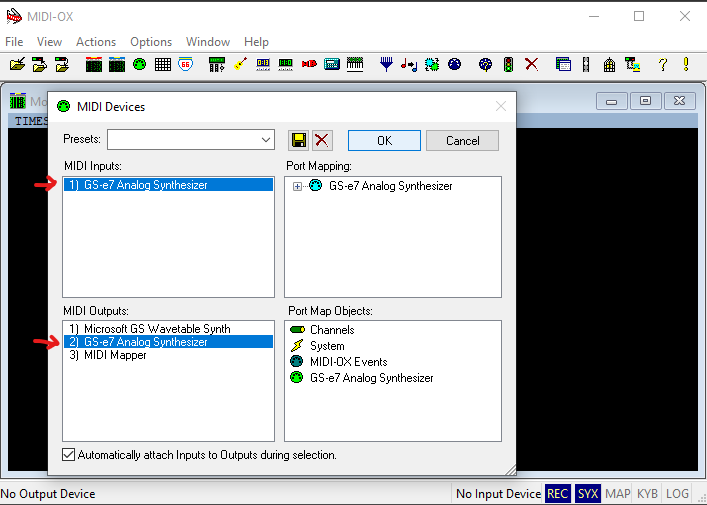Click the blue connector with question mark icon
The height and width of the screenshot is (505, 707).
click(486, 64)
